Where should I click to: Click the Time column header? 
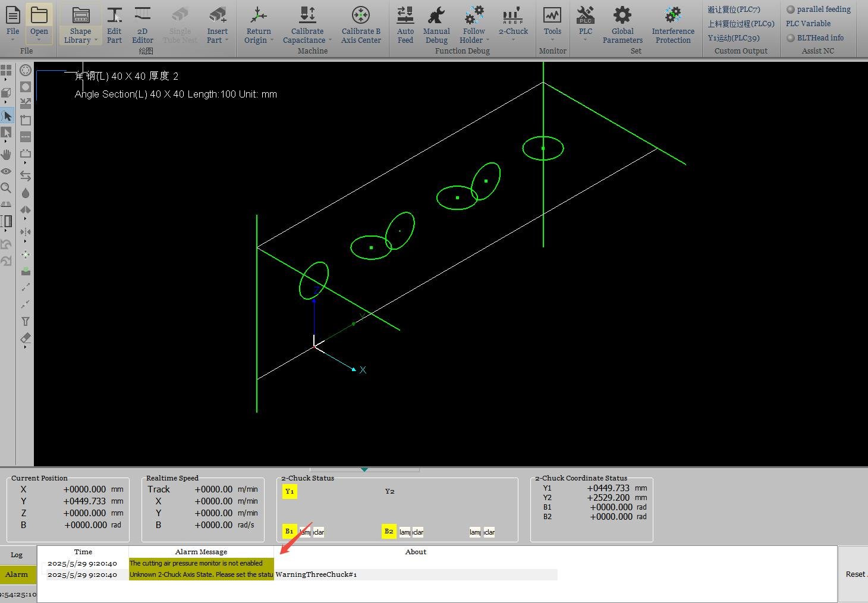coord(83,552)
